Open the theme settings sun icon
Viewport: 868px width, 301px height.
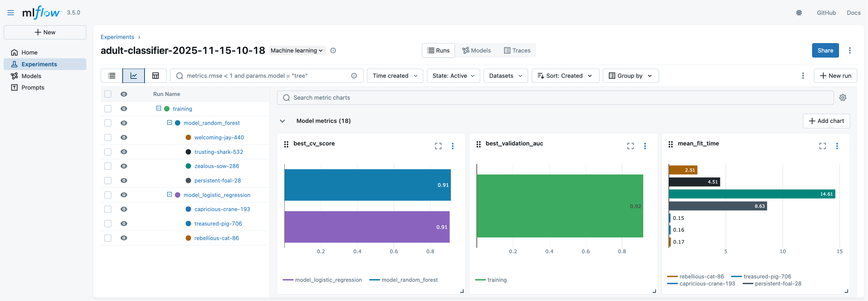(x=799, y=13)
